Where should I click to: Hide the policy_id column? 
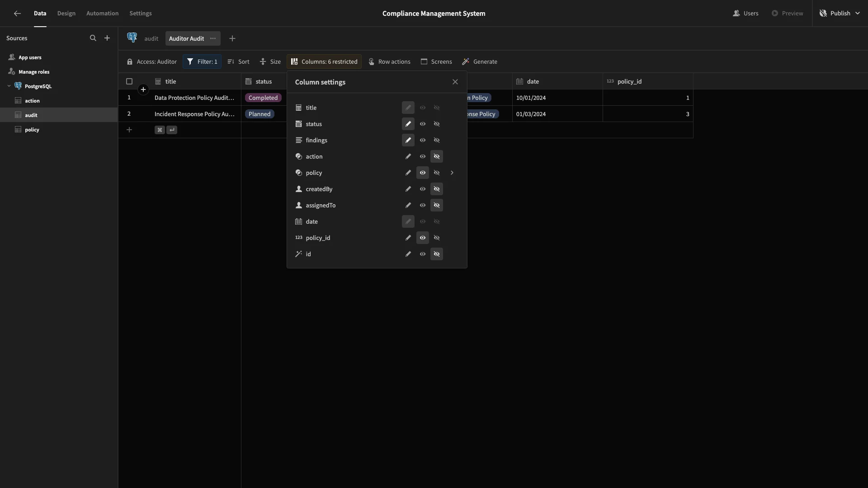tap(437, 238)
